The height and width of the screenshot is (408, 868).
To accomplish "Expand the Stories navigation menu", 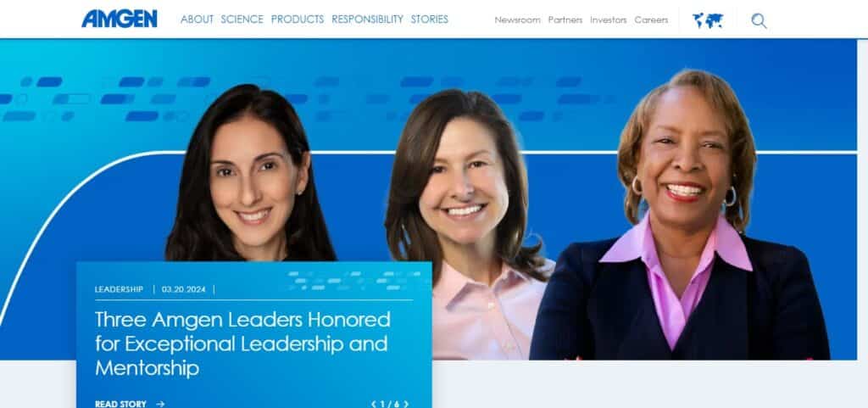I will pyautogui.click(x=430, y=20).
